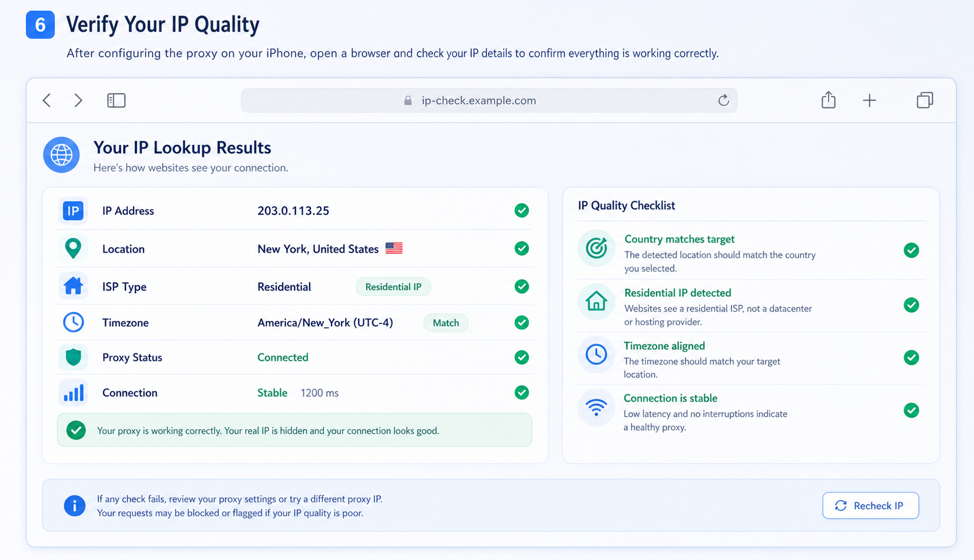Click the checkmark for Connection is stable
The image size is (974, 560).
(912, 410)
